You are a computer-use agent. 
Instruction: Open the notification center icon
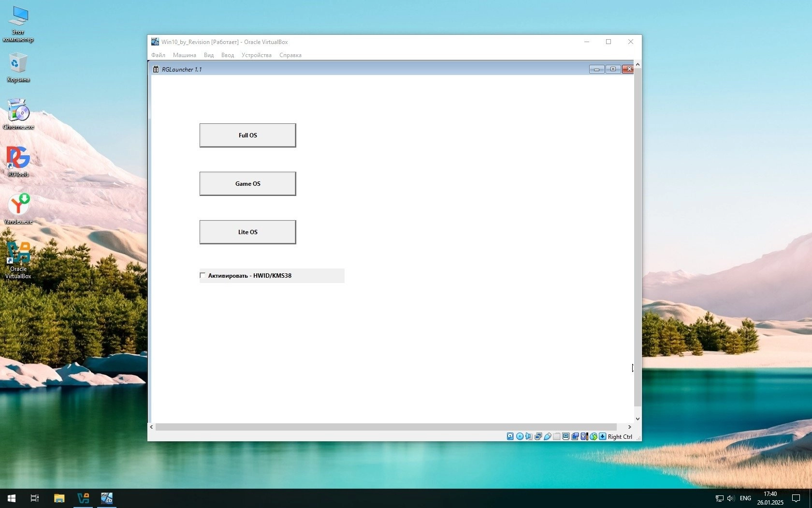click(x=796, y=498)
